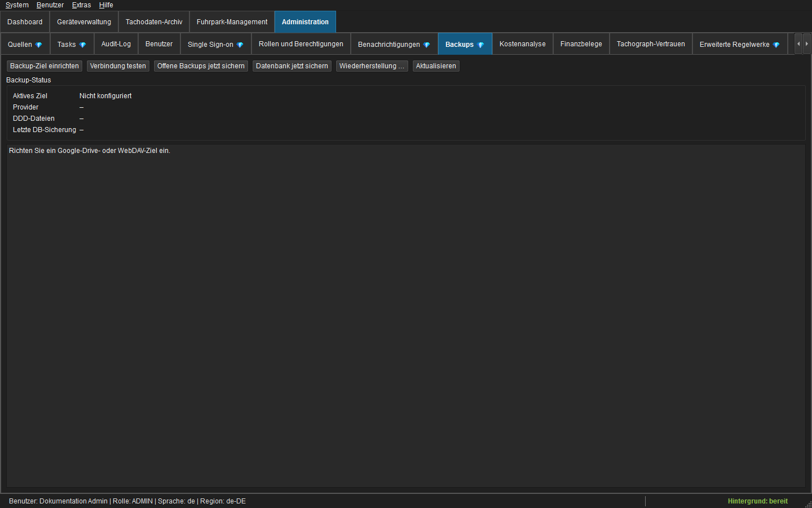Click Backup-Ziel einrichten button
The width and height of the screenshot is (812, 508).
[45, 66]
